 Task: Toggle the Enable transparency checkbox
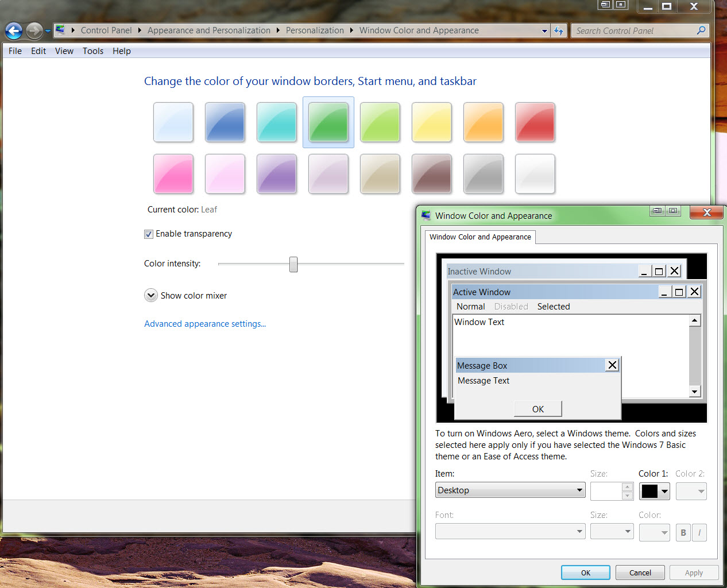149,234
